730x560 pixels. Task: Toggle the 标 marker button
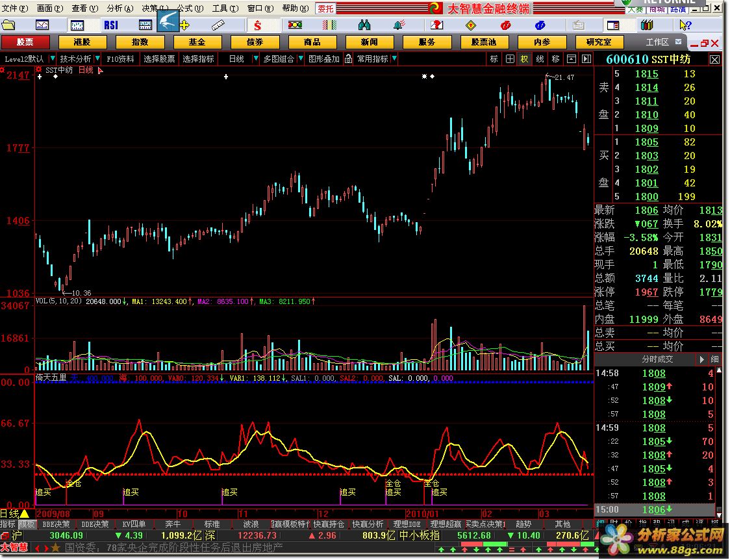click(x=494, y=58)
